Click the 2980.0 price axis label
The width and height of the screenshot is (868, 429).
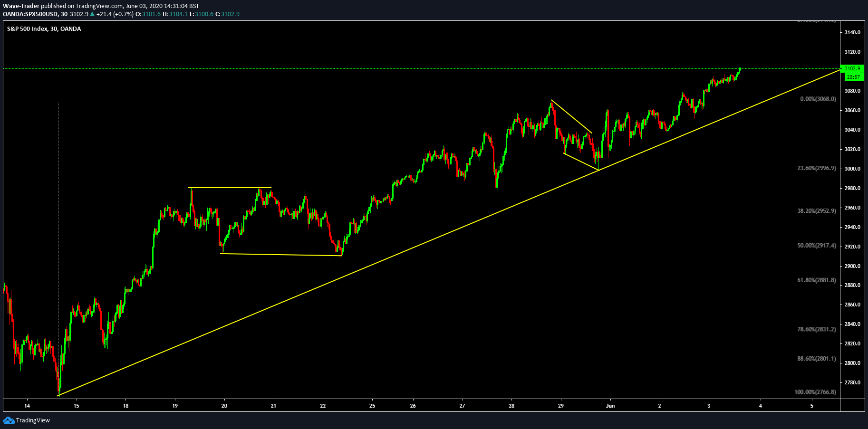[853, 188]
